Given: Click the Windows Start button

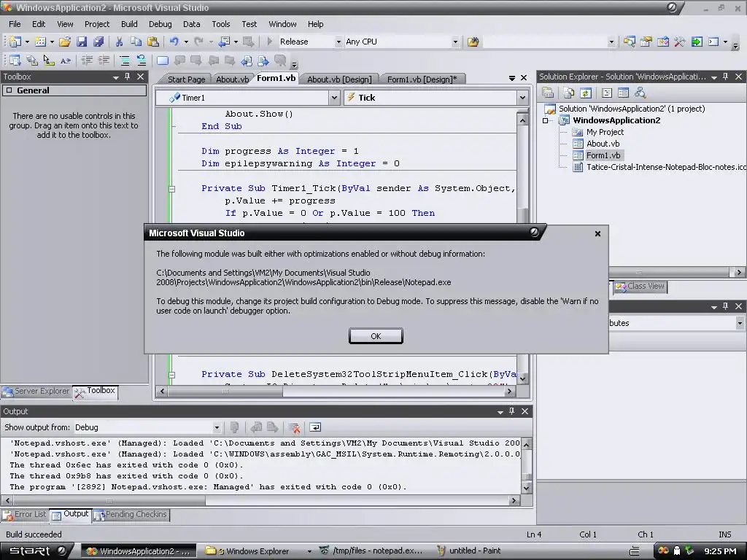Looking at the screenshot, I should (36, 551).
